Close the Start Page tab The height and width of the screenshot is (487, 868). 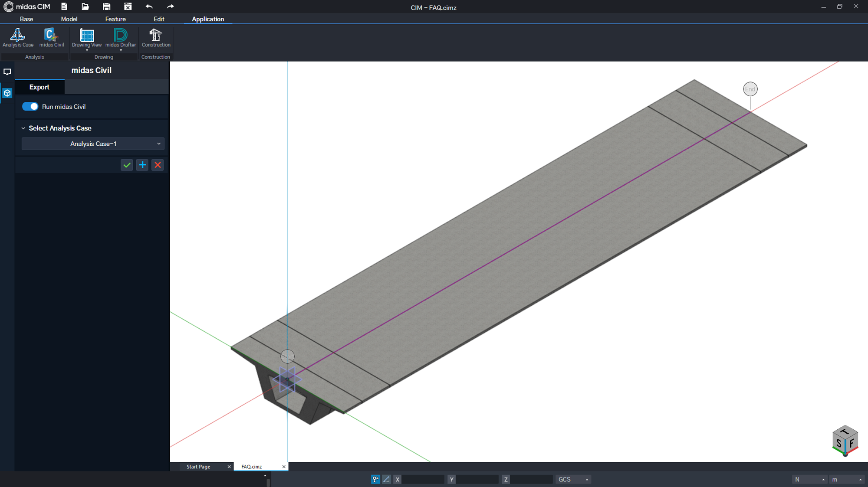click(229, 467)
